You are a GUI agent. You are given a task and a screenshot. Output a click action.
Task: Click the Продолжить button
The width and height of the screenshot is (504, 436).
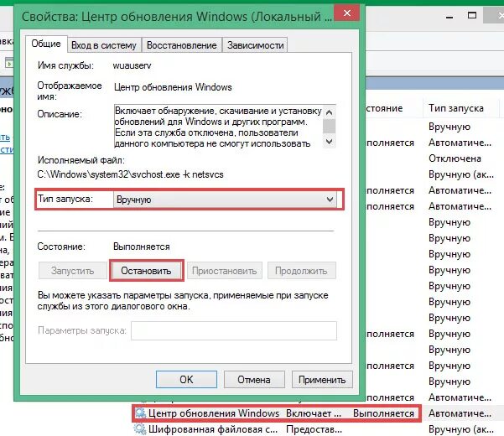(302, 271)
